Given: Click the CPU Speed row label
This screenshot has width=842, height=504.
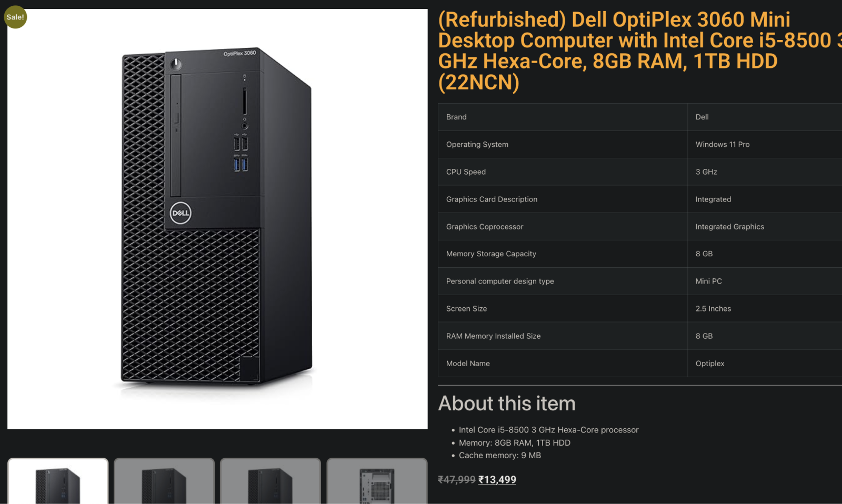Looking at the screenshot, I should (x=466, y=172).
